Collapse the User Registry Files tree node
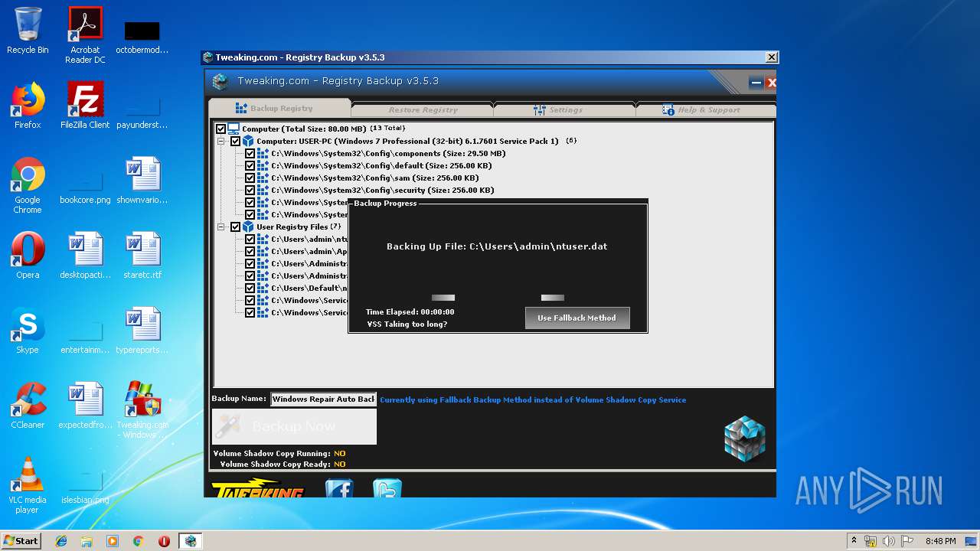 click(221, 227)
